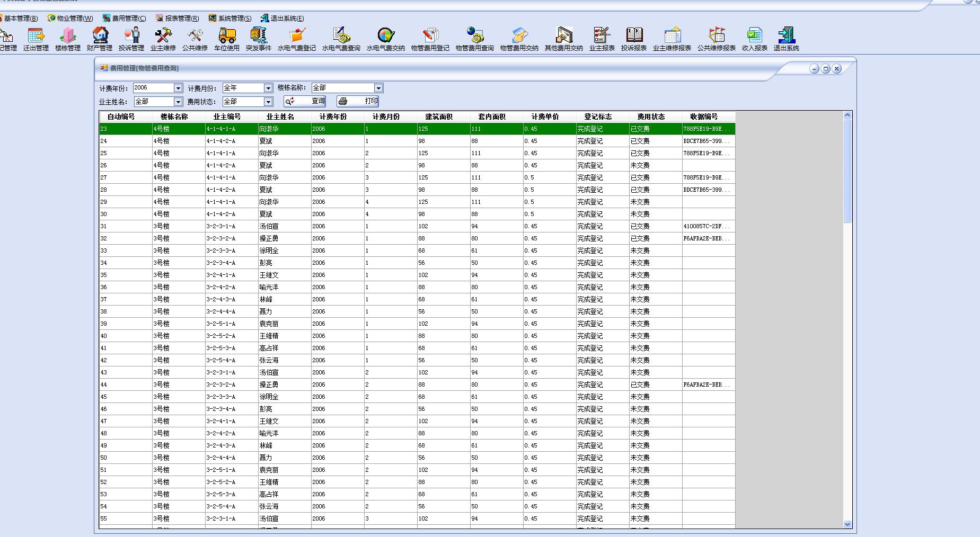Open 物管费用登记 fee registration icon
980x537 pixels.
point(430,39)
